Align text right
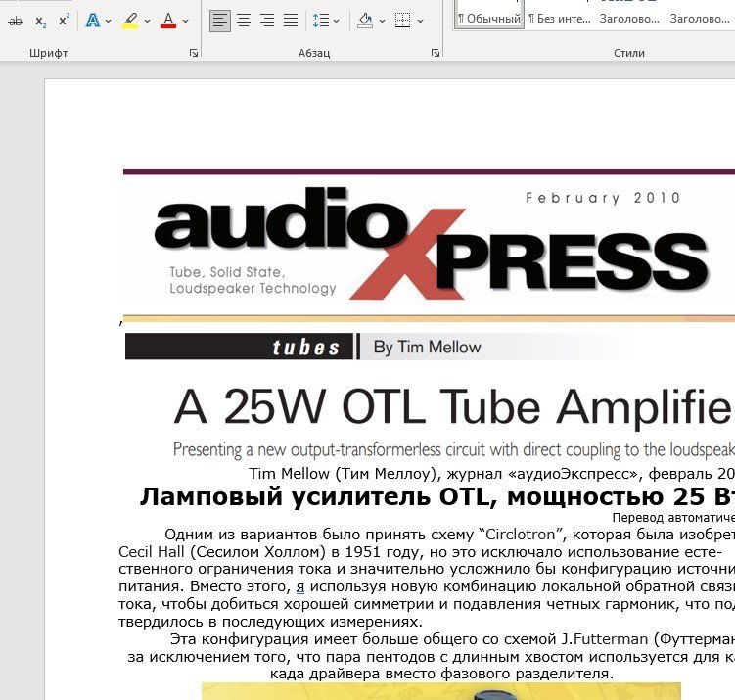This screenshot has width=735, height=700. click(x=267, y=21)
